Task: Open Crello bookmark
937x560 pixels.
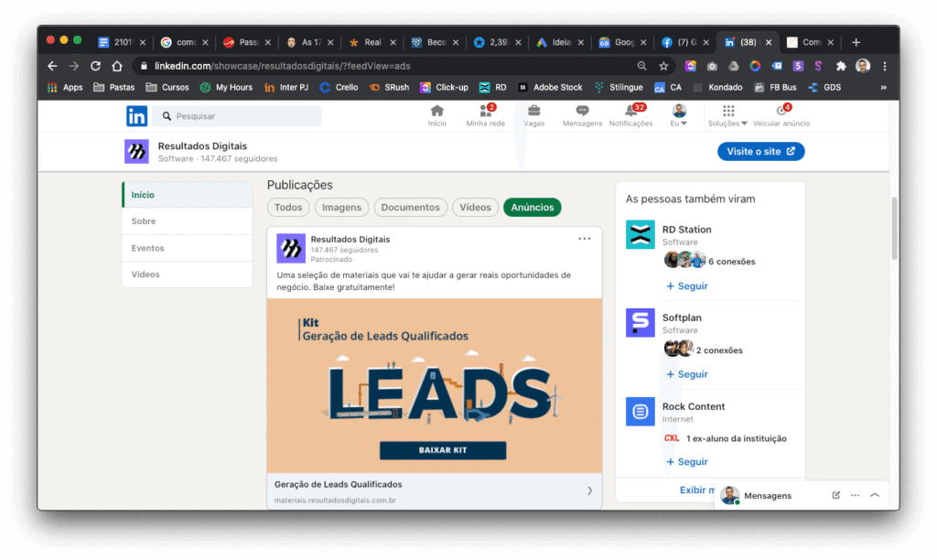Action: pyautogui.click(x=339, y=87)
